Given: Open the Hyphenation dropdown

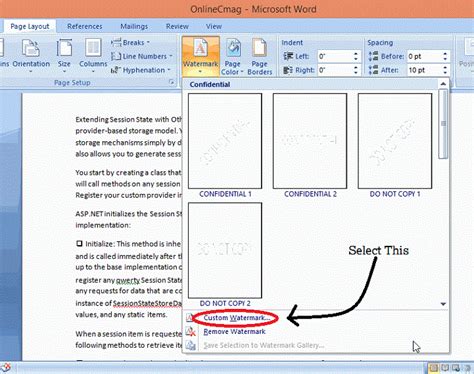Looking at the screenshot, I should (140, 70).
